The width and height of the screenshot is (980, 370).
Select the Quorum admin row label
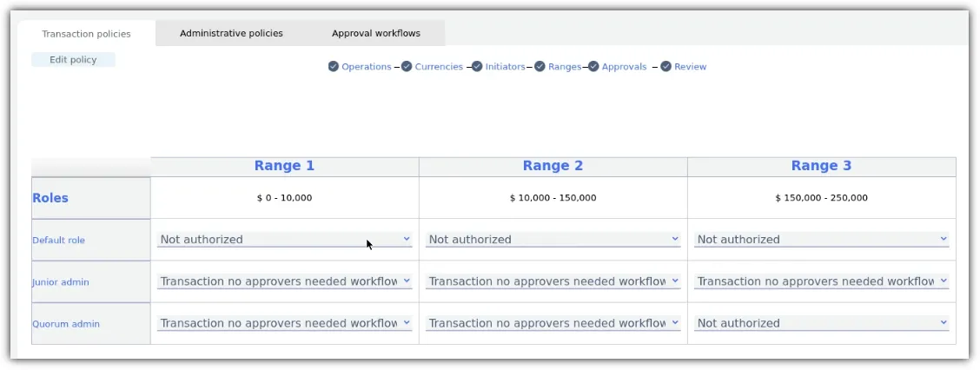tap(66, 324)
